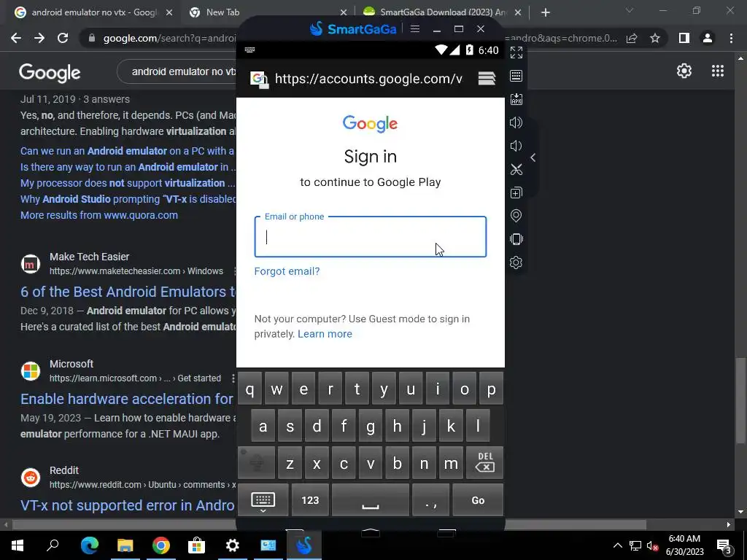Image resolution: width=747 pixels, height=560 pixels.
Task: Open Chrome three-dot menu
Action: pos(731,38)
